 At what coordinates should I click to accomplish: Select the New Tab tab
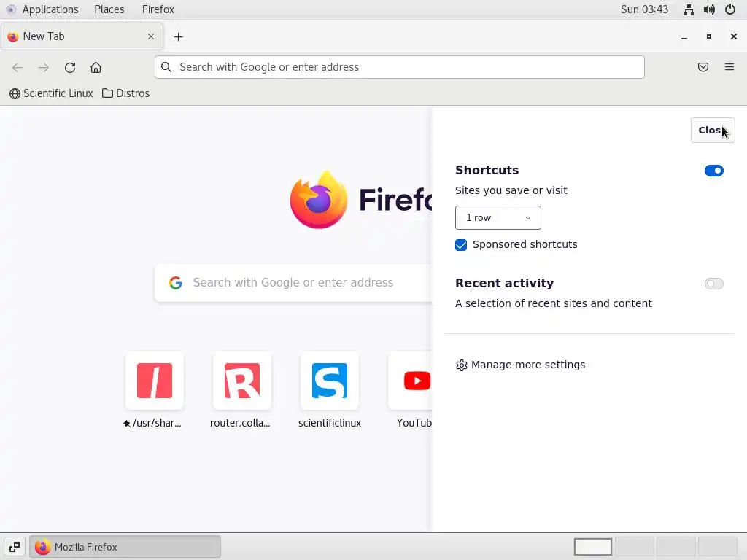pyautogui.click(x=82, y=36)
